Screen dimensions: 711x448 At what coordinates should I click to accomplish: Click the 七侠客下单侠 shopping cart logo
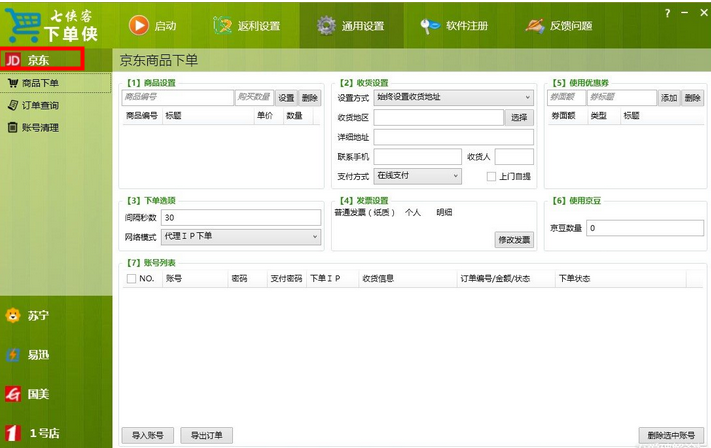pos(23,25)
